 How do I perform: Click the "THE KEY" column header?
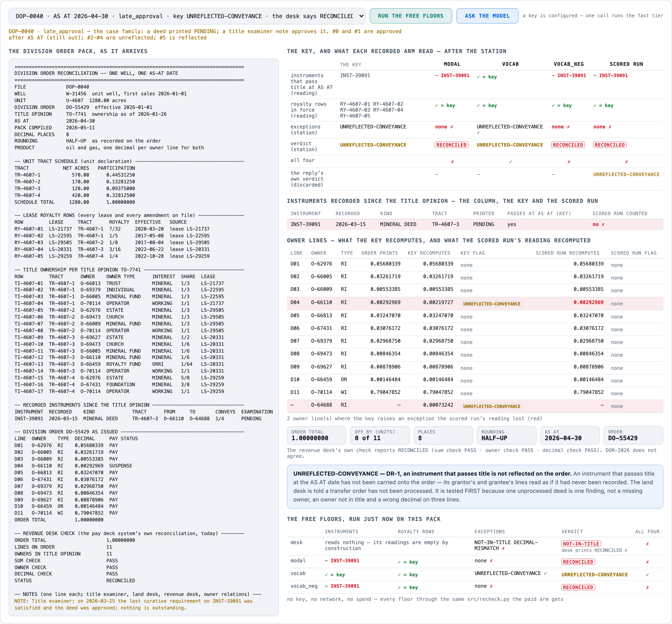tap(350, 64)
